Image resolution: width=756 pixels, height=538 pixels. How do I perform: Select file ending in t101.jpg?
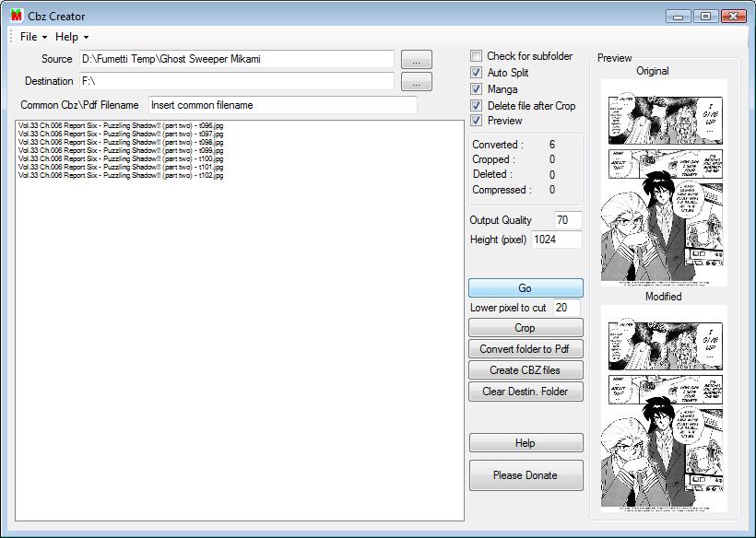coord(121,167)
